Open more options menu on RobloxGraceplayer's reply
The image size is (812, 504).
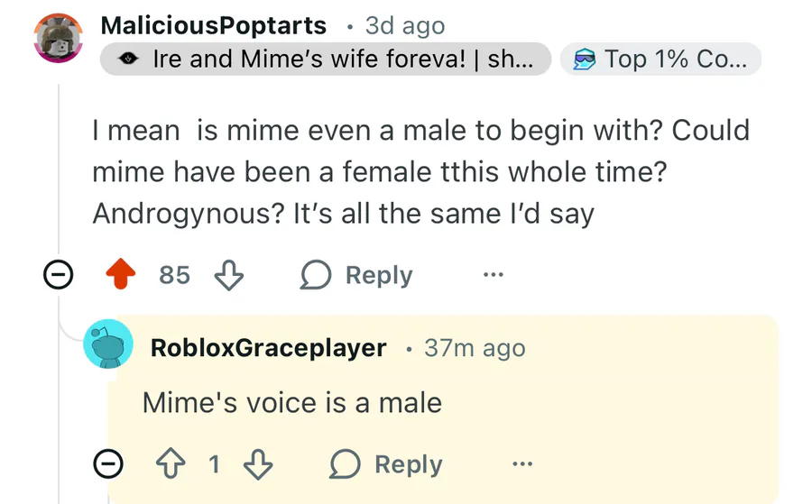521,464
